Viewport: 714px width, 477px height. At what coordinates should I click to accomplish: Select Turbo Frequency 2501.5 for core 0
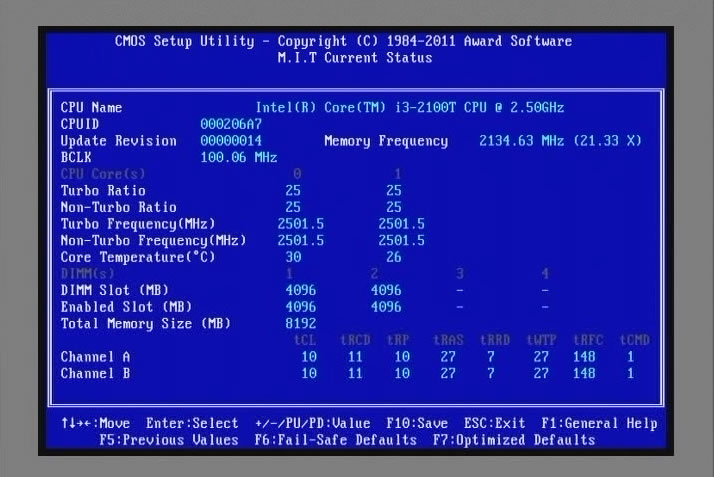(x=301, y=224)
